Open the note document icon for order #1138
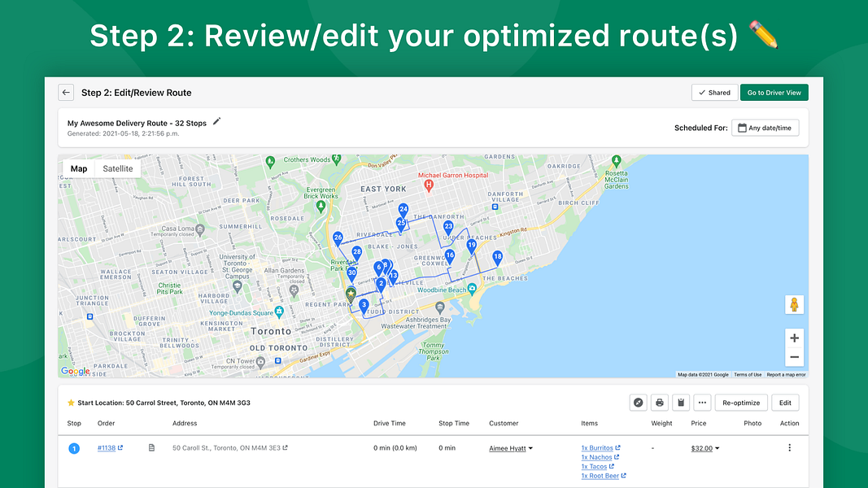Screen dimensions: 868x488 (151, 447)
